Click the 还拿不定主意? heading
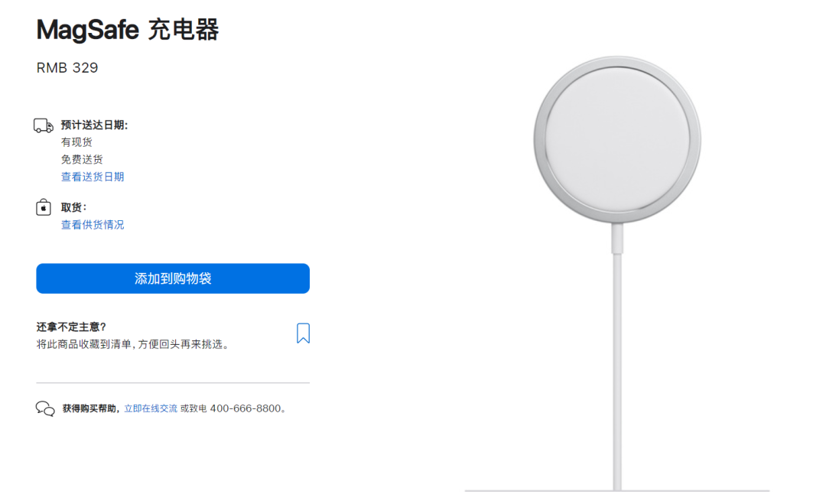The image size is (826, 504). (71, 327)
